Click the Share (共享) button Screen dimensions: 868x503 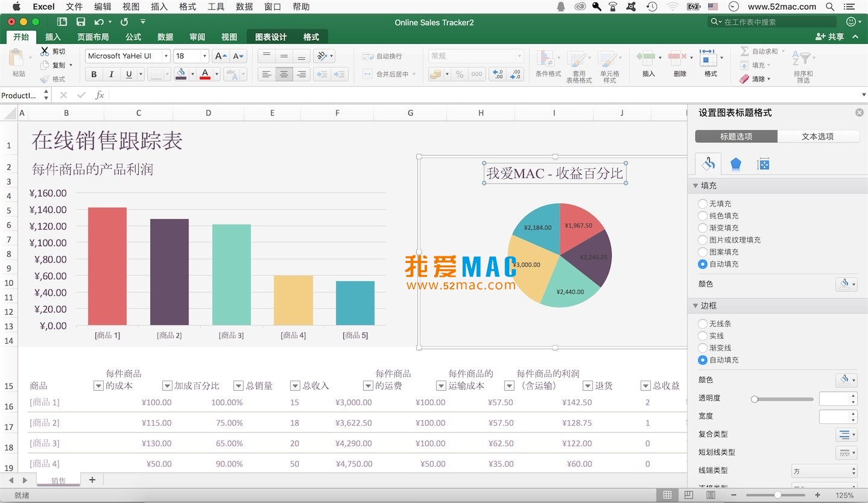830,37
